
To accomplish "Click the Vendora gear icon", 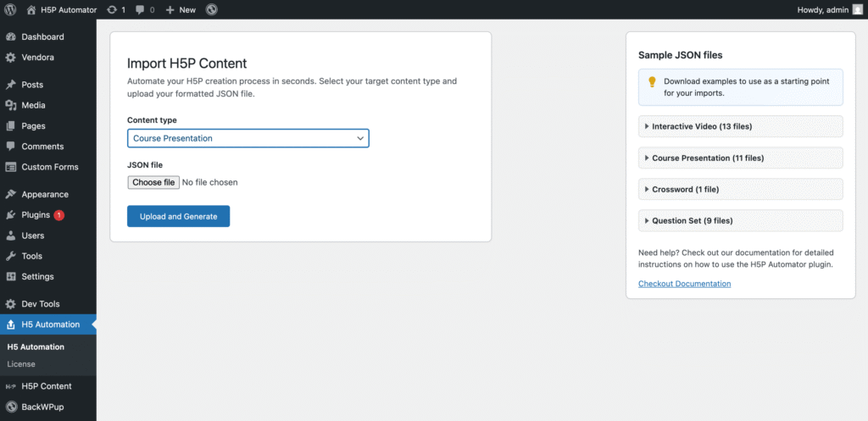I will tap(10, 58).
